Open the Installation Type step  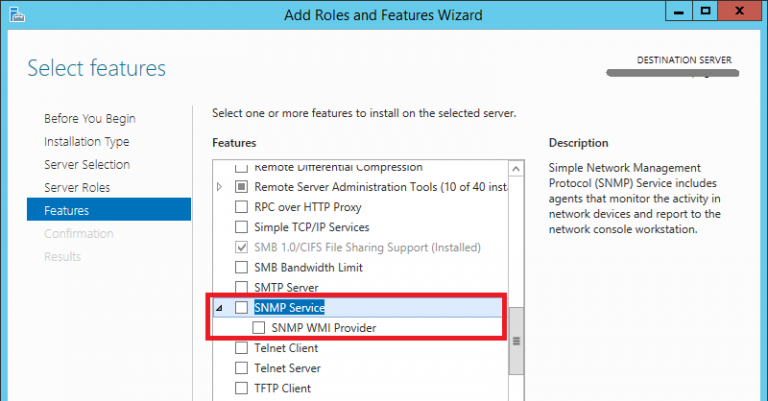[86, 142]
